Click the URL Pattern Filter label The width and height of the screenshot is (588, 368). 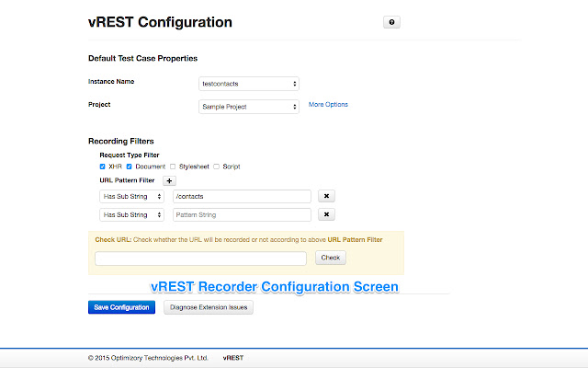[x=127, y=180]
